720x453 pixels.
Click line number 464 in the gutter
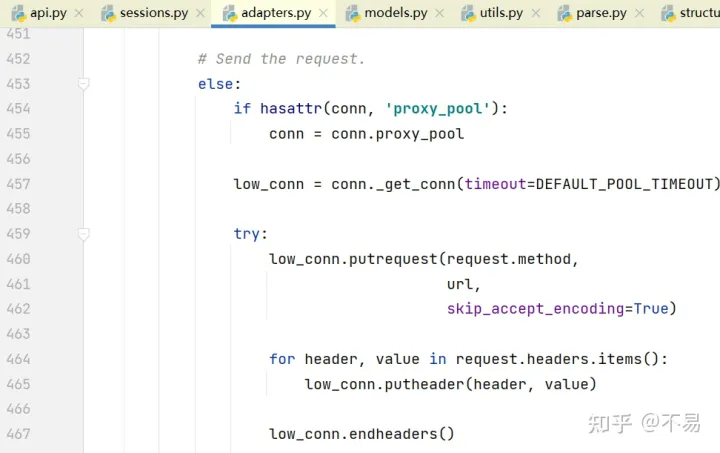(18, 359)
